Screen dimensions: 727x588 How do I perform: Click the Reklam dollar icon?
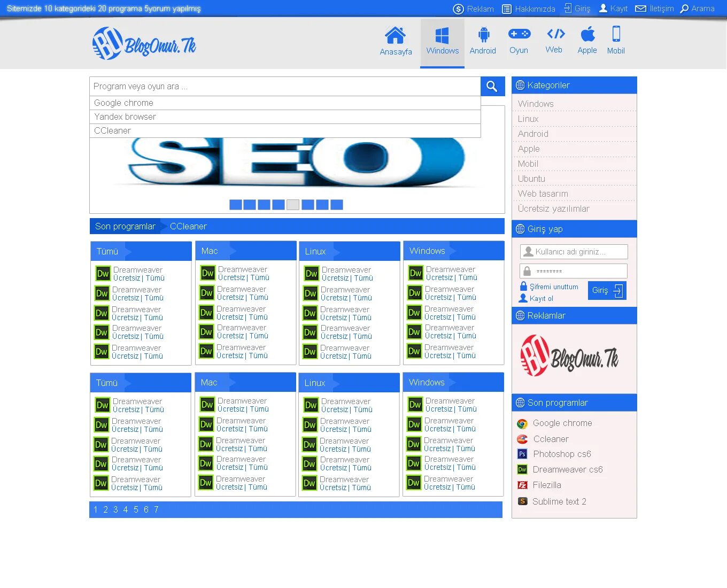pyautogui.click(x=458, y=9)
